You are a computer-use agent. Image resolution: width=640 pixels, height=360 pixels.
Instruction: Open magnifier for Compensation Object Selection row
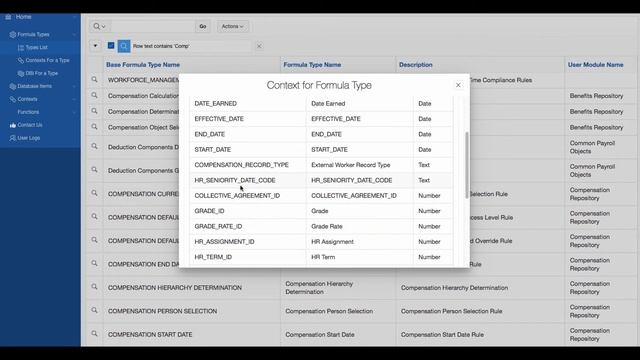[x=94, y=127]
